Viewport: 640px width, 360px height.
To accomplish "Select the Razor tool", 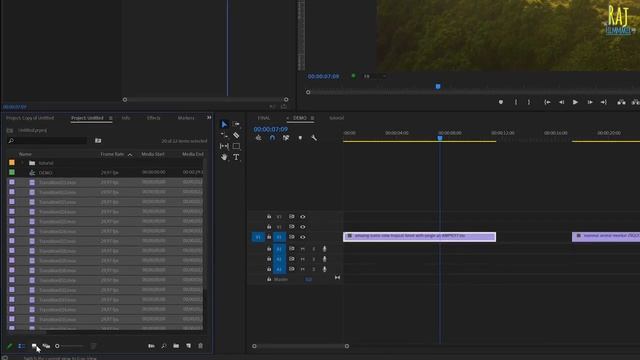I will tap(236, 135).
